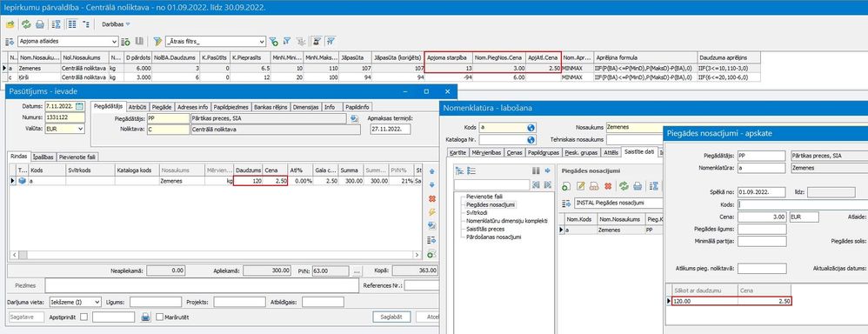Viewport: 868px width, 334px height.
Task: Open the Ātrais filtrs dropdown
Action: [262, 42]
